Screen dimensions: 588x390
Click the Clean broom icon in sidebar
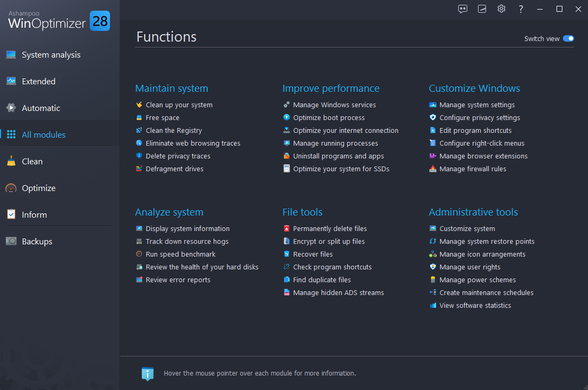(x=11, y=161)
